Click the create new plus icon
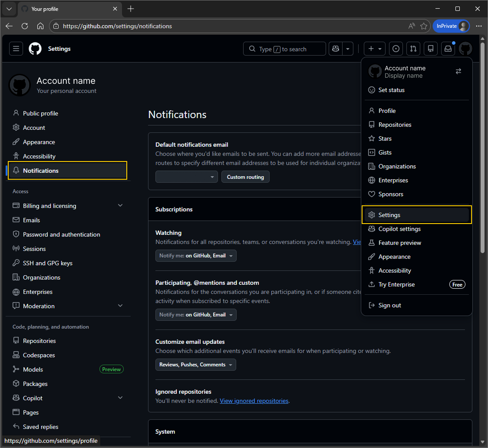Image resolution: width=488 pixels, height=448 pixels. 371,49
